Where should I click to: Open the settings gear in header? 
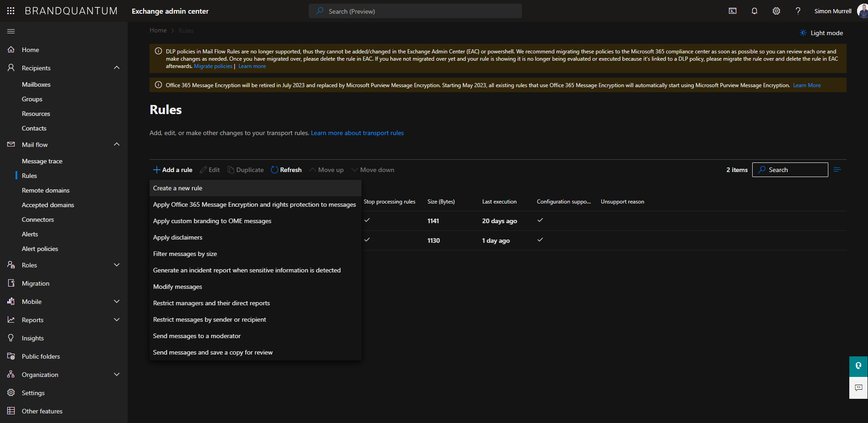pos(776,11)
